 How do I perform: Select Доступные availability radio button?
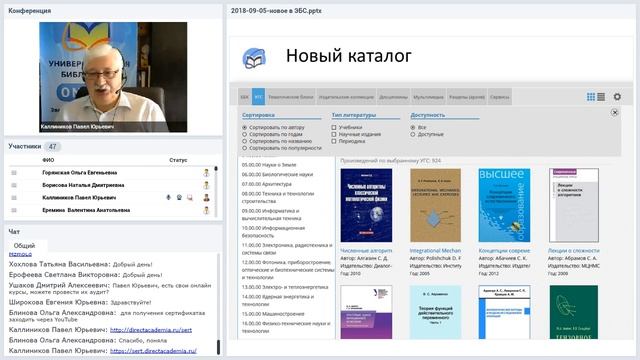pos(413,134)
